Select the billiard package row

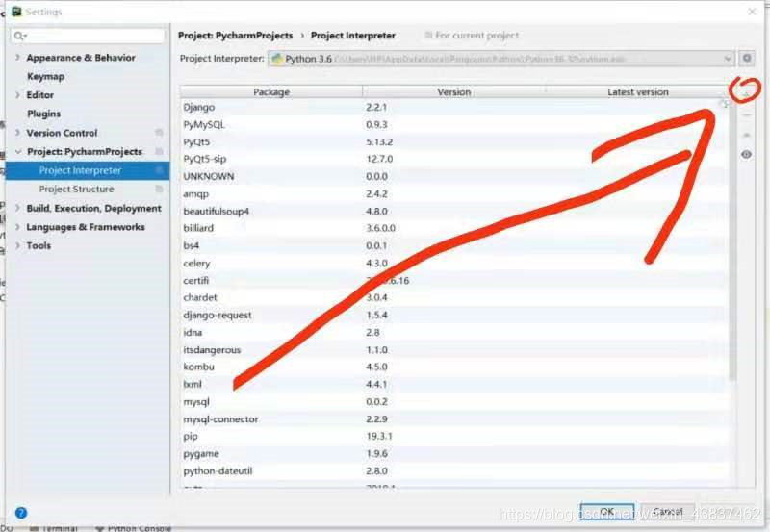click(454, 228)
